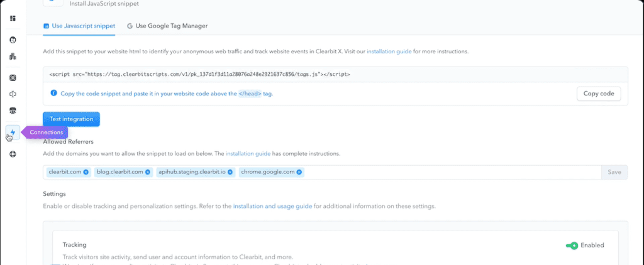Open the help lifebuoy sidebar icon
Image resolution: width=644 pixels, height=265 pixels.
13,154
